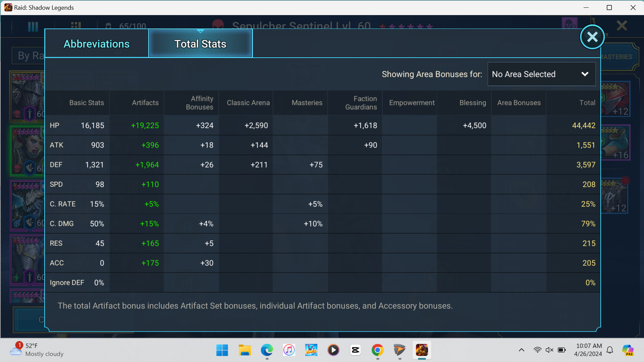This screenshot has width=644, height=362.
Task: Click the red-framed +12 artifact thumbnail
Action: 615,99
